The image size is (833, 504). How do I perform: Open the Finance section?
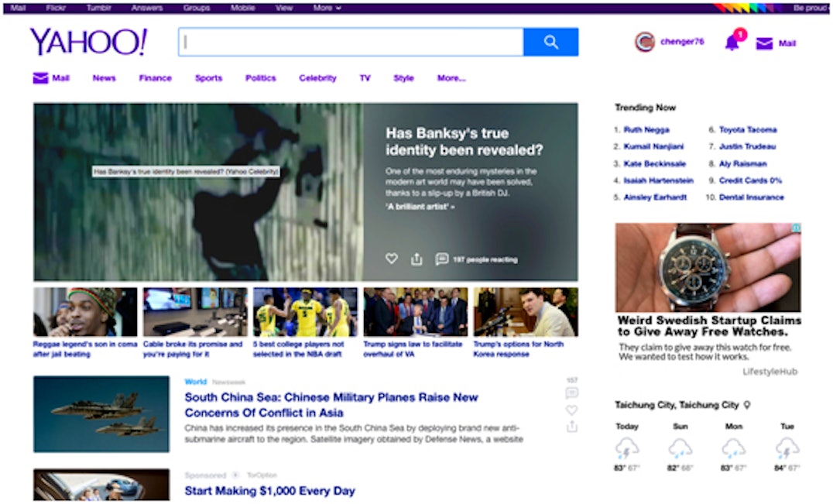[155, 78]
